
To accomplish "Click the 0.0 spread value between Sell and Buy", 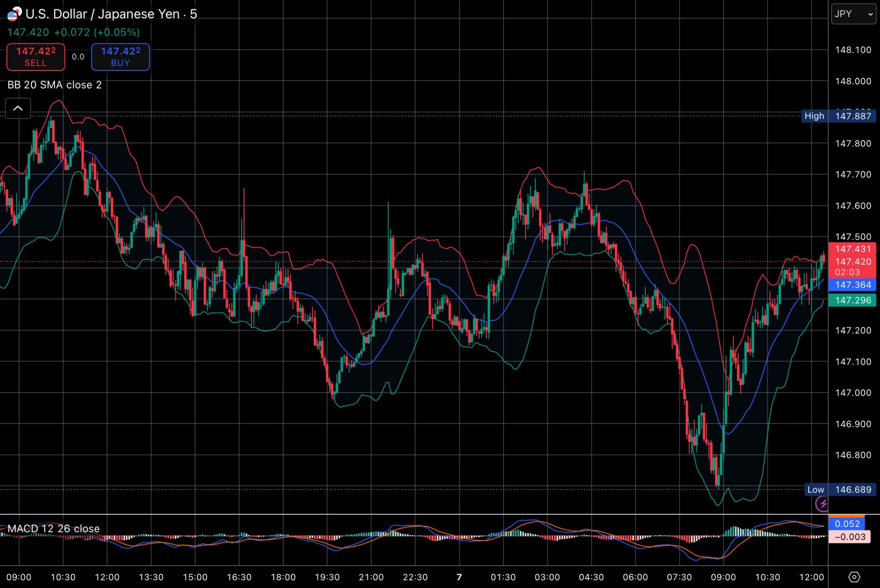I will tap(78, 57).
